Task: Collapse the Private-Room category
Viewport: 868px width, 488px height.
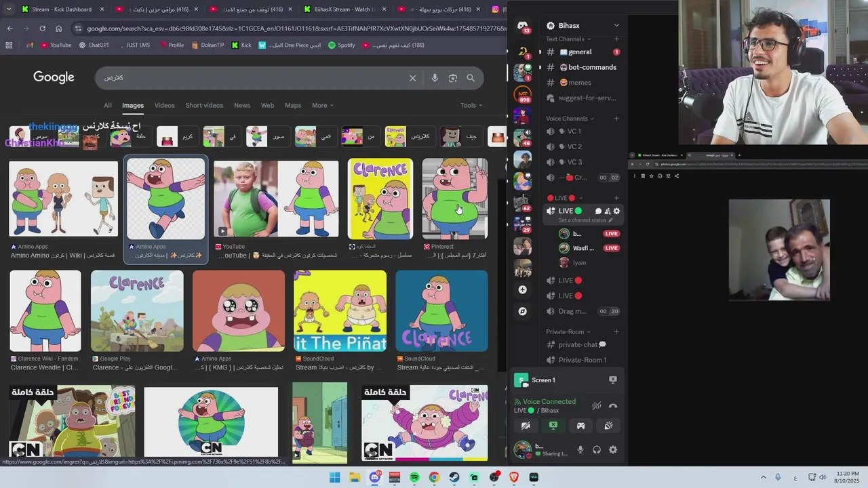Action: pos(568,332)
